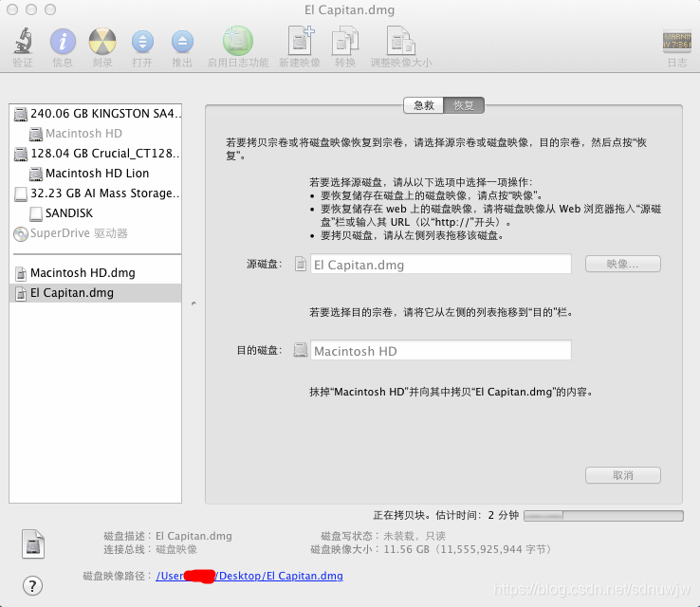Click the block copy progress bar

point(603,516)
